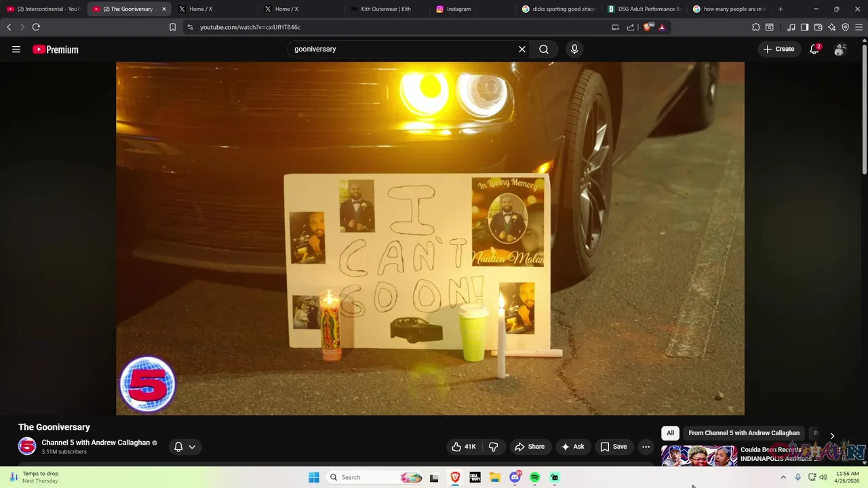
Task: Click Channel 5 channel avatar
Action: tap(27, 446)
